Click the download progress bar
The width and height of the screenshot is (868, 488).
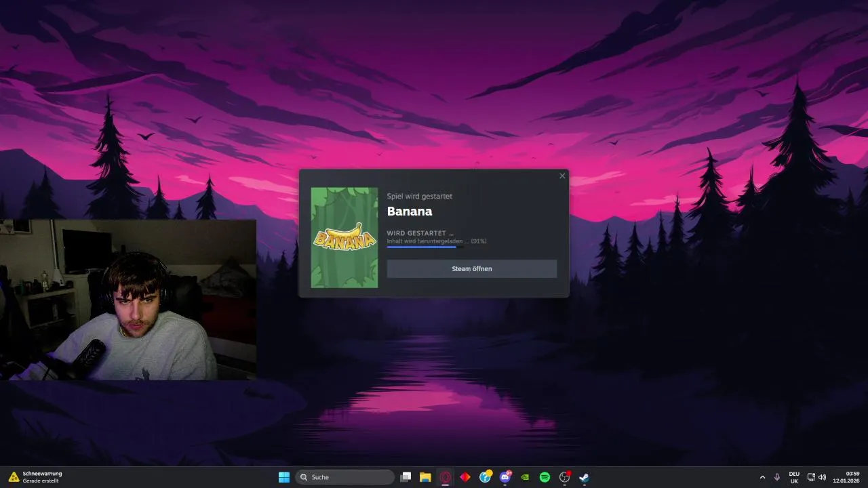click(426, 247)
